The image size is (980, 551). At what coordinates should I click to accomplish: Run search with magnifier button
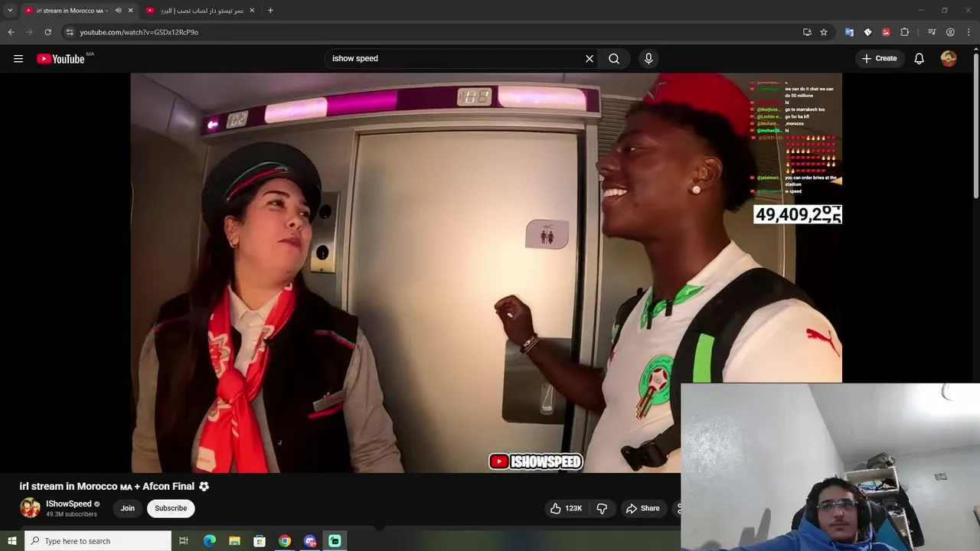click(614, 58)
